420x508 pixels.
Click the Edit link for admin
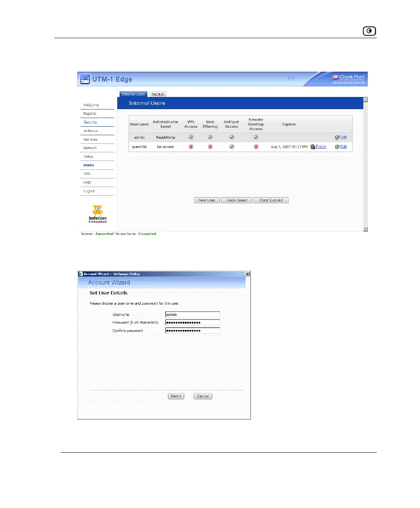point(344,137)
